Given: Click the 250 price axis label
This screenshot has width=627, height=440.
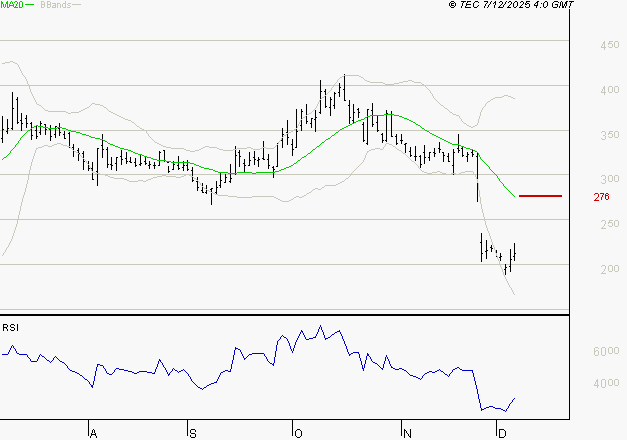Looking at the screenshot, I should [610, 224].
